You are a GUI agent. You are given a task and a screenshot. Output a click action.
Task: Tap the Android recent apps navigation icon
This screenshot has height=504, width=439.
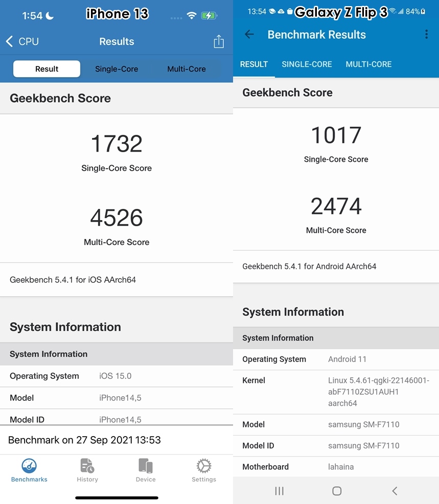click(x=279, y=491)
